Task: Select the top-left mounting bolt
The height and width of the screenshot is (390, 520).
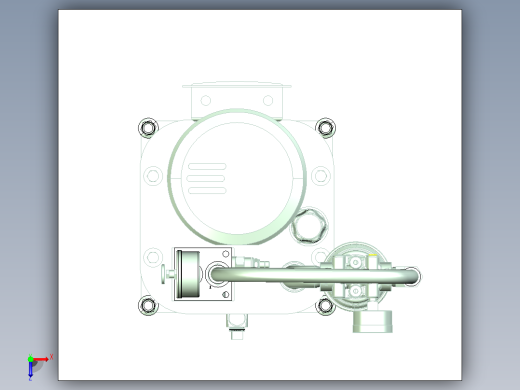Action: coord(148,128)
